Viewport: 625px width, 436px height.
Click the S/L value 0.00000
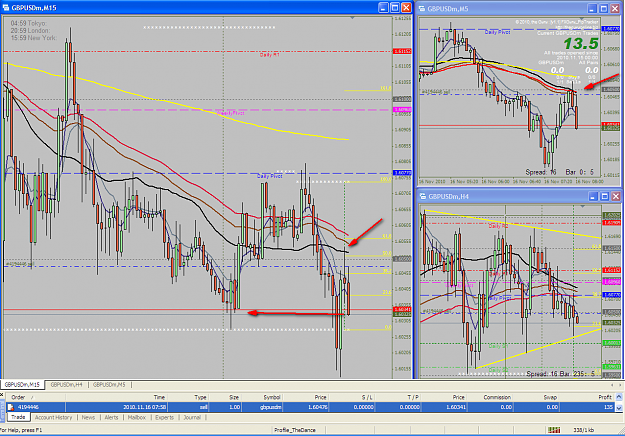(x=363, y=407)
